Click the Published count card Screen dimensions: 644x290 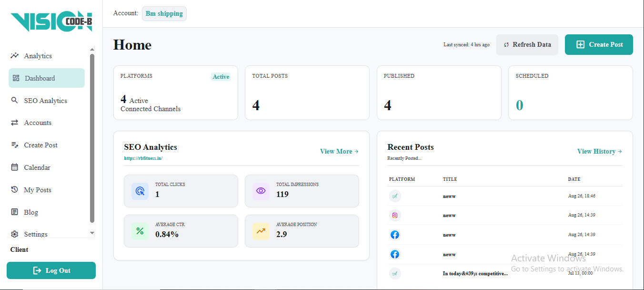pos(439,93)
